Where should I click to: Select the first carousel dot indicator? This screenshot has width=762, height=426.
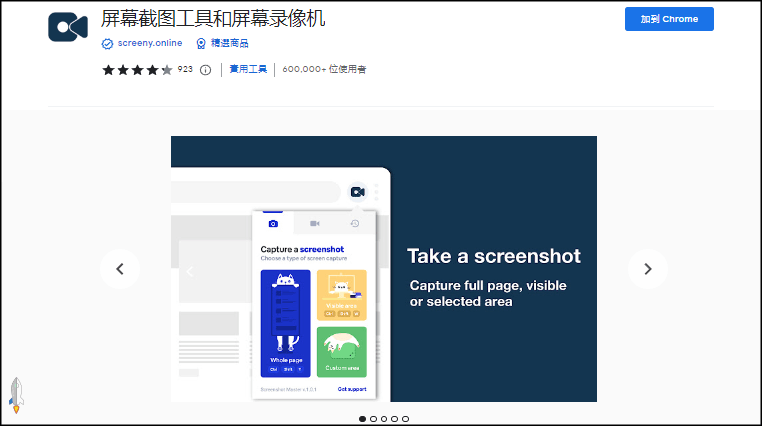(362, 419)
